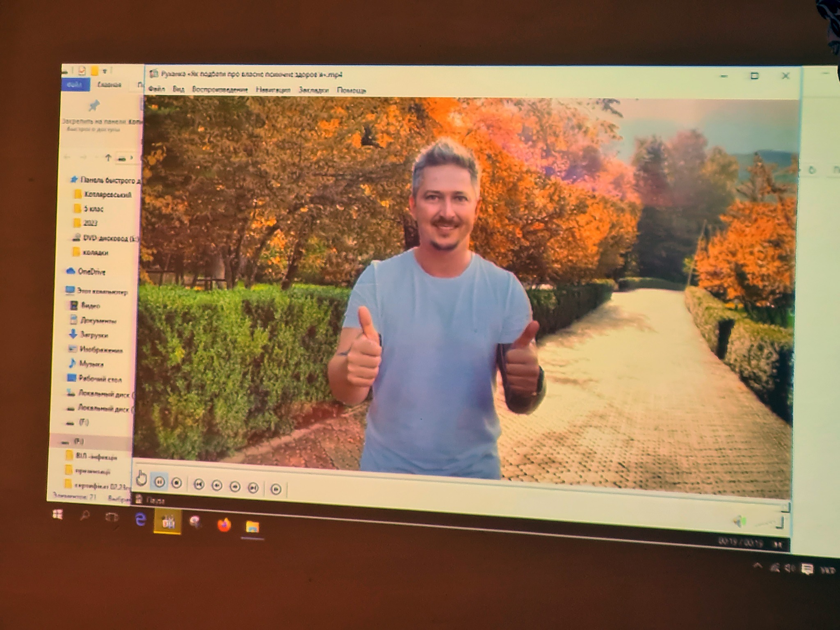Image resolution: width=840 pixels, height=630 pixels.
Task: Open the Котляревський folder
Action: click(103, 194)
